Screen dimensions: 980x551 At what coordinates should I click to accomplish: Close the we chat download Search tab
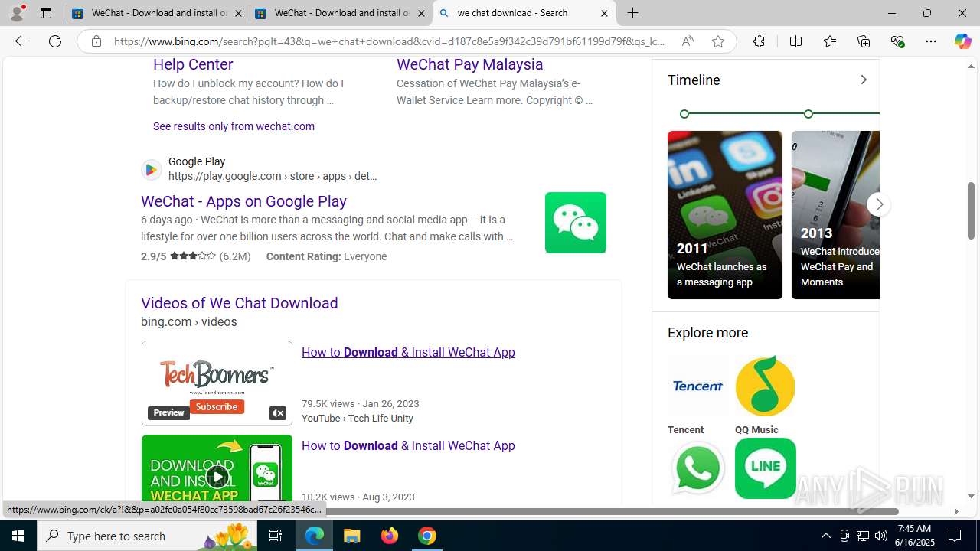604,13
